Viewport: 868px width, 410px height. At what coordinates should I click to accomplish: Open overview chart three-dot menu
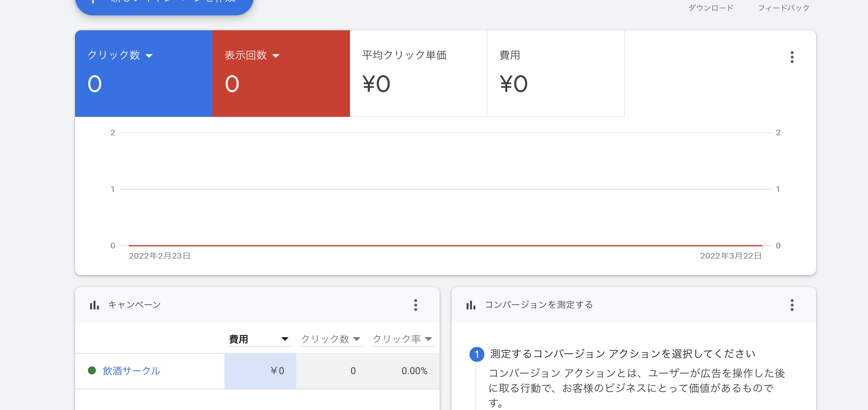[792, 57]
